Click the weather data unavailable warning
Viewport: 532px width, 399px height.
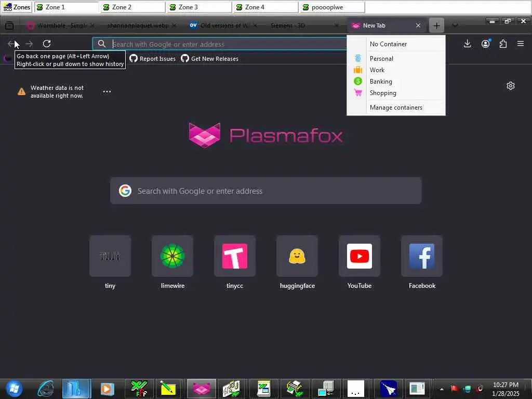[50, 91]
